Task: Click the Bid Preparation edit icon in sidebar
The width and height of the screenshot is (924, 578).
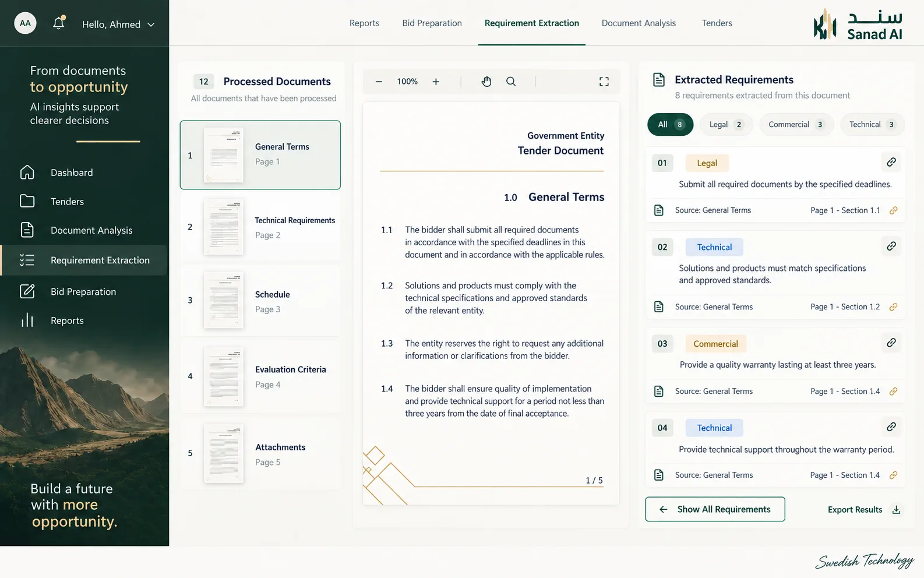Action: pos(27,291)
